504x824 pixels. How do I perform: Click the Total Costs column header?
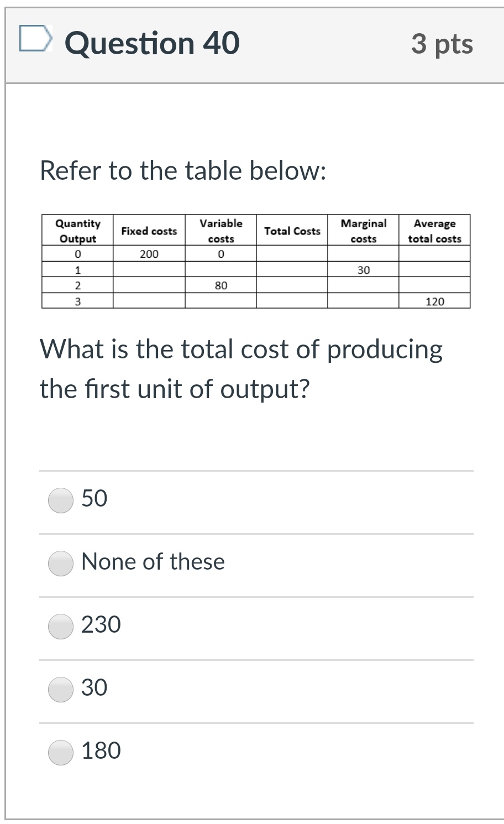pos(292,231)
